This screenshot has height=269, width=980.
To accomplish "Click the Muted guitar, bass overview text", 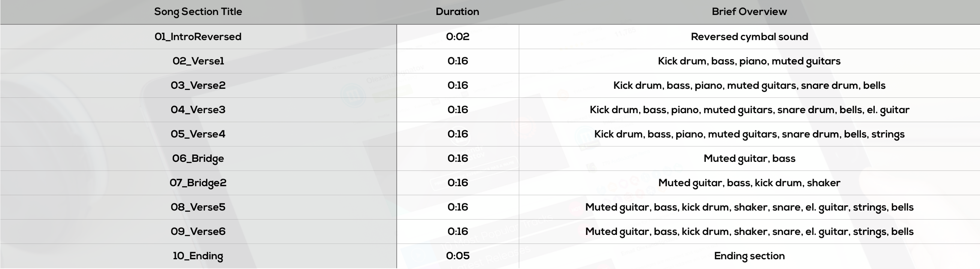I will (x=749, y=158).
